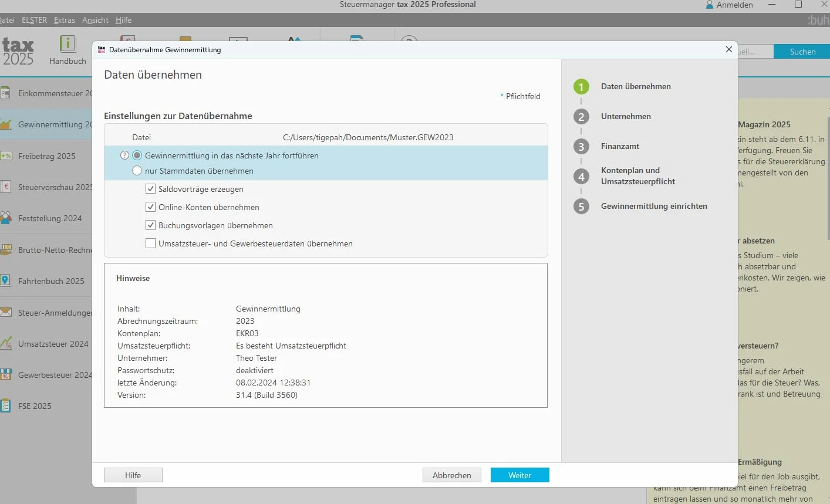Open Freibetrag 2025 sidebar icon
This screenshot has width=830, height=504.
(6, 156)
